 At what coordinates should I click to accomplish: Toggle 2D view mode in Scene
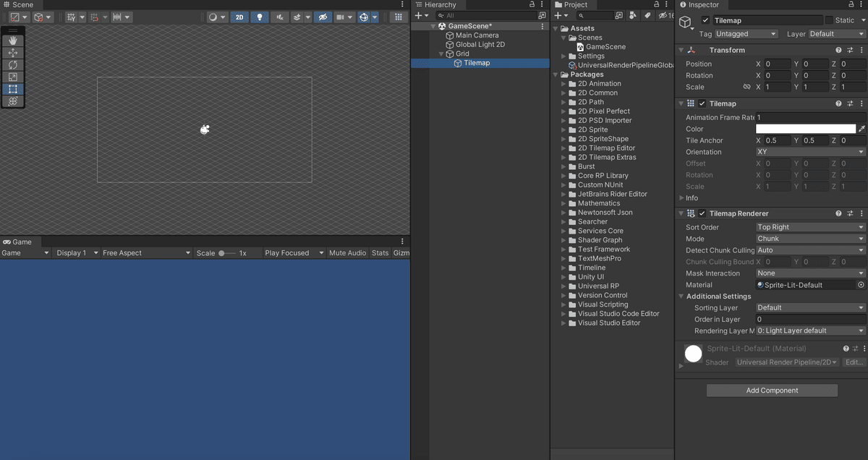click(239, 17)
